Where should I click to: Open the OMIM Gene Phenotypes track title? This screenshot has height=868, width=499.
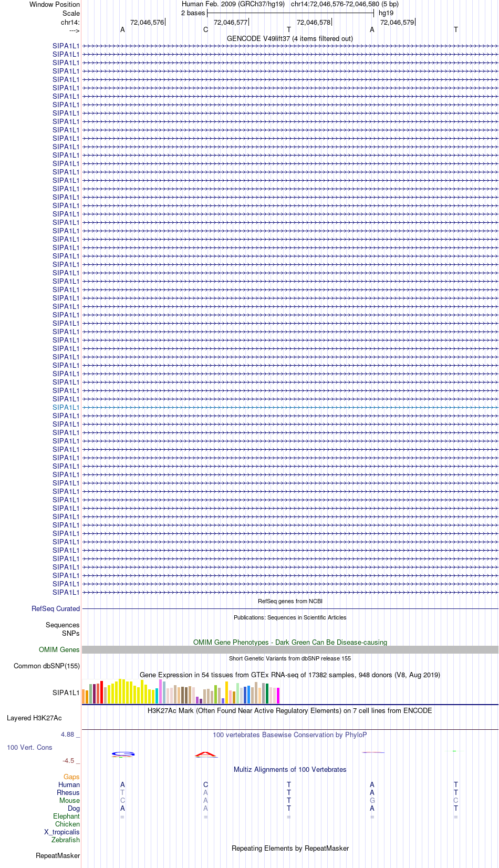click(x=290, y=642)
